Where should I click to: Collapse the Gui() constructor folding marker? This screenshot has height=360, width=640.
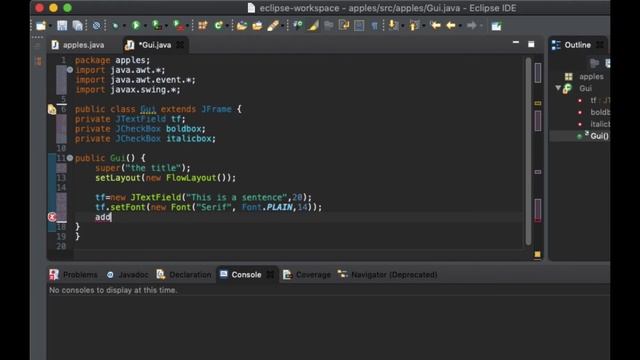70,158
